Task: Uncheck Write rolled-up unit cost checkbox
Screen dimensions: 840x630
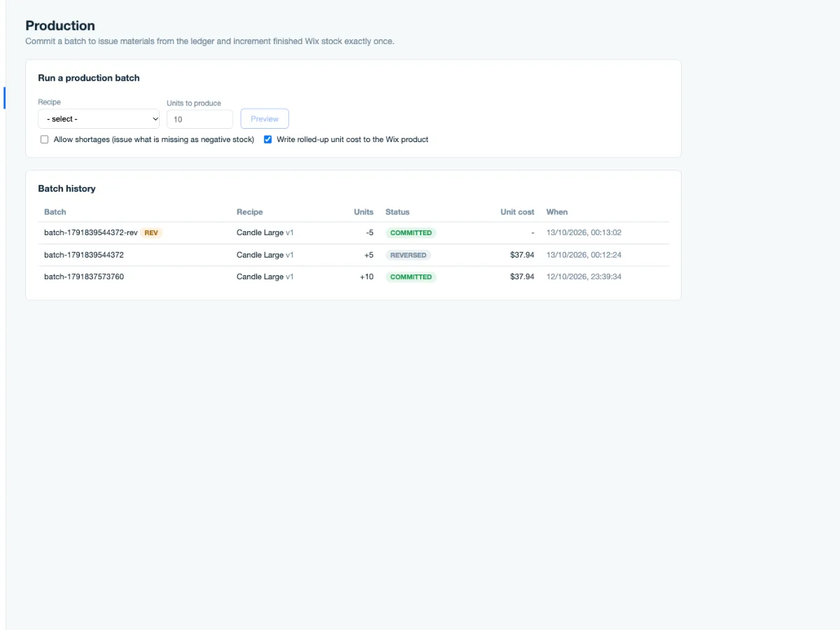Action: pyautogui.click(x=268, y=139)
